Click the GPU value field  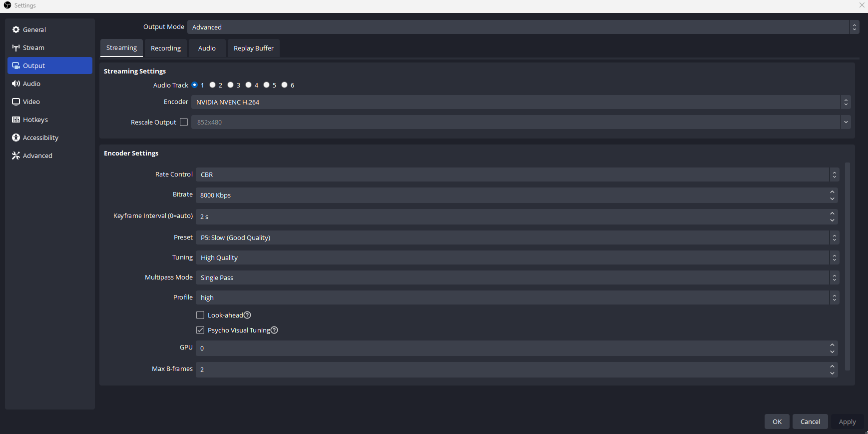(516, 348)
